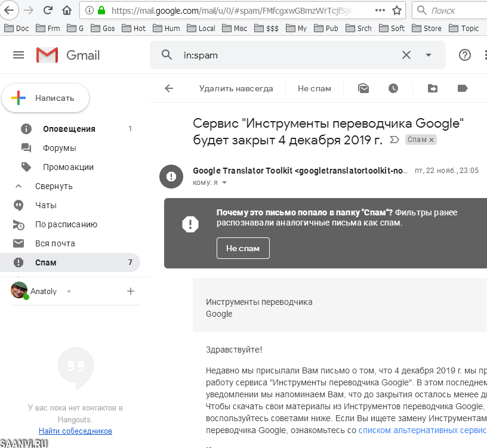Screen dimensions: 487x448
Task: Click the Gmail logo
Action: pyautogui.click(x=68, y=55)
